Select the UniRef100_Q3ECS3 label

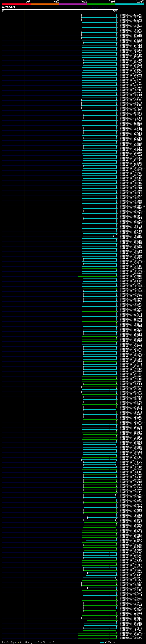131,543
